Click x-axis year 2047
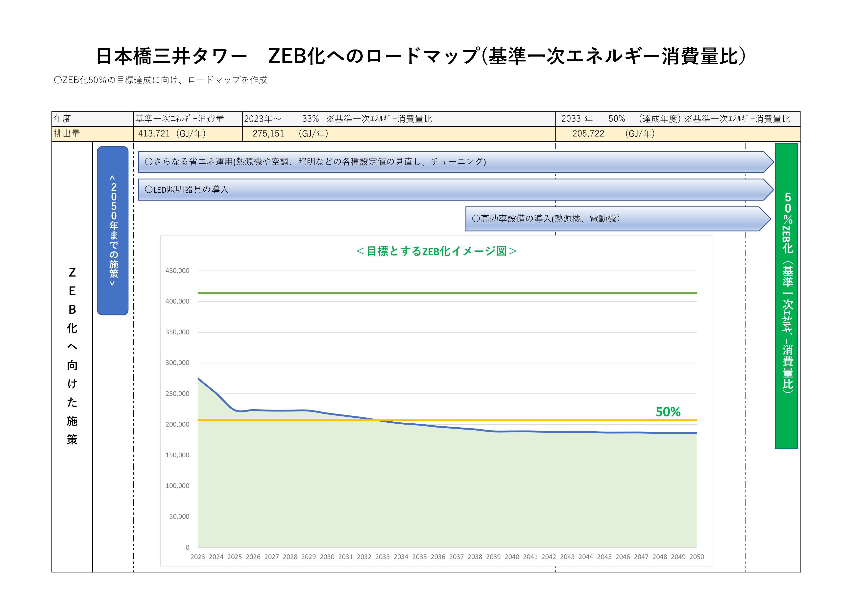Viewport: 868px width, 614px height. tap(641, 557)
